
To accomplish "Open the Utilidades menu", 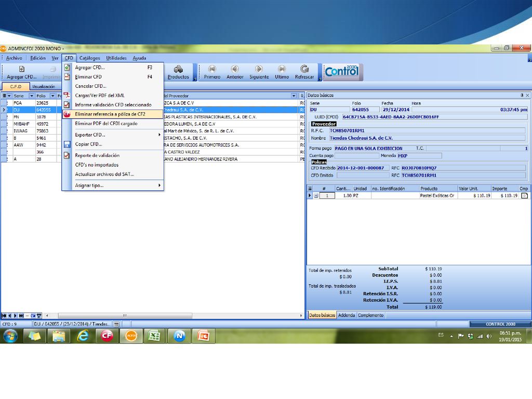I will click(x=116, y=58).
